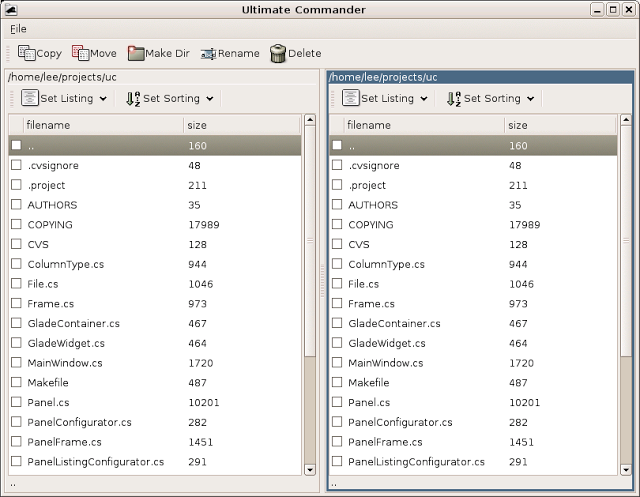This screenshot has width=640, height=497.
Task: Click the right panel Set Listing icon
Action: tap(350, 98)
